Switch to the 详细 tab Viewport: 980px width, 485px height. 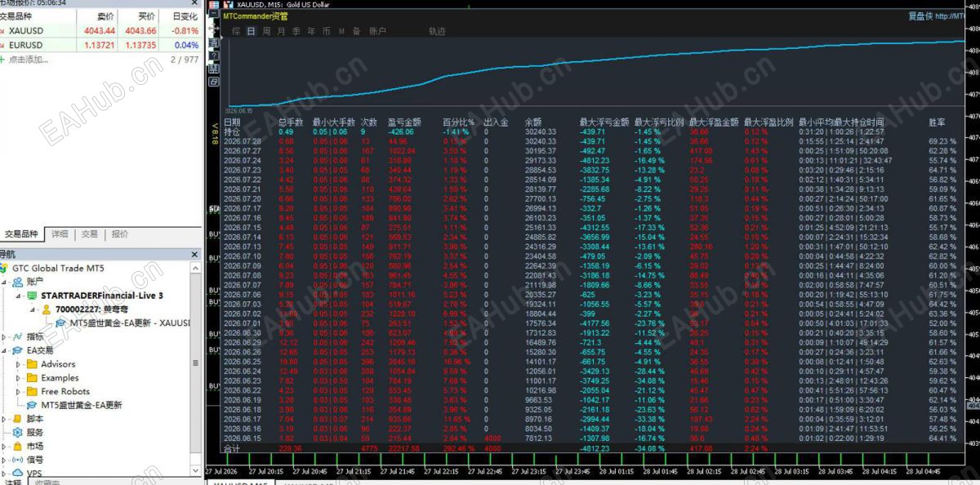coord(60,234)
